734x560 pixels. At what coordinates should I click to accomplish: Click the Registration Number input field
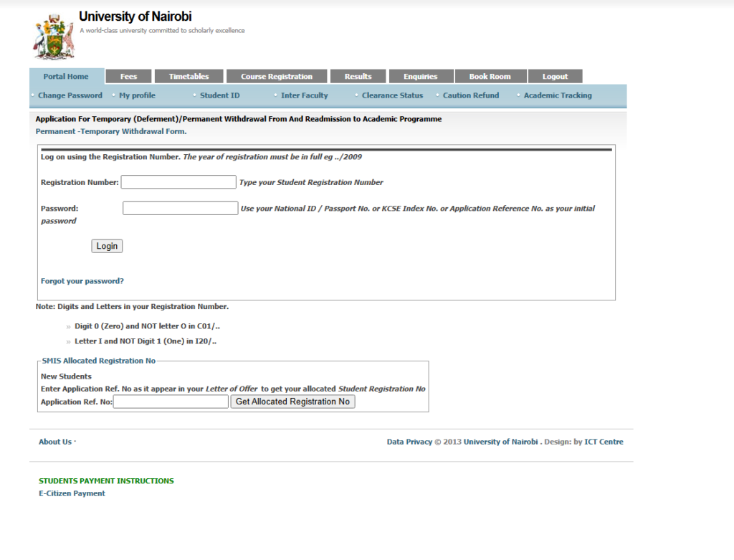pos(178,182)
